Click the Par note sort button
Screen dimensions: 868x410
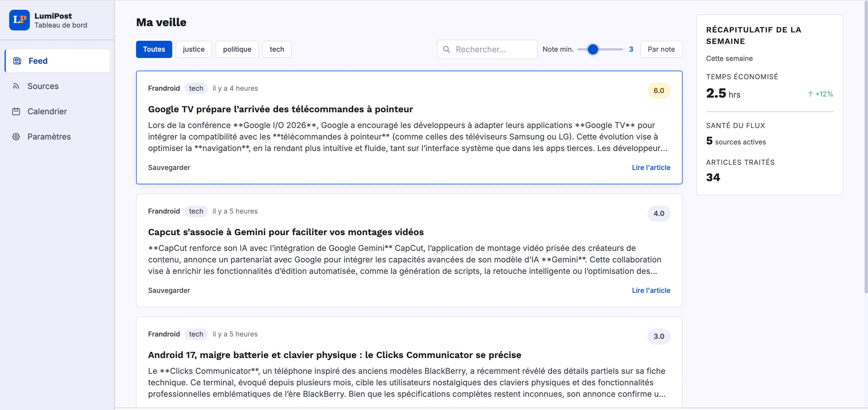pyautogui.click(x=661, y=50)
